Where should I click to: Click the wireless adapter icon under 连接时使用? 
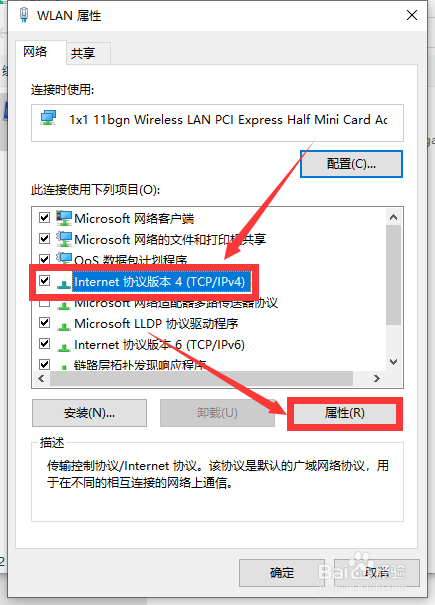pyautogui.click(x=49, y=118)
